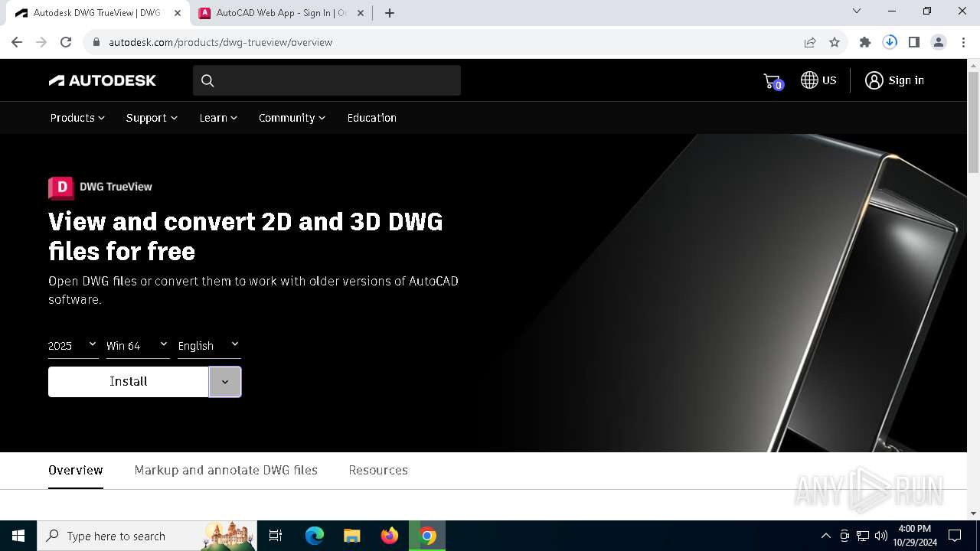This screenshot has height=551, width=980.
Task: Click the Windows taskbar search box
Action: (x=147, y=536)
